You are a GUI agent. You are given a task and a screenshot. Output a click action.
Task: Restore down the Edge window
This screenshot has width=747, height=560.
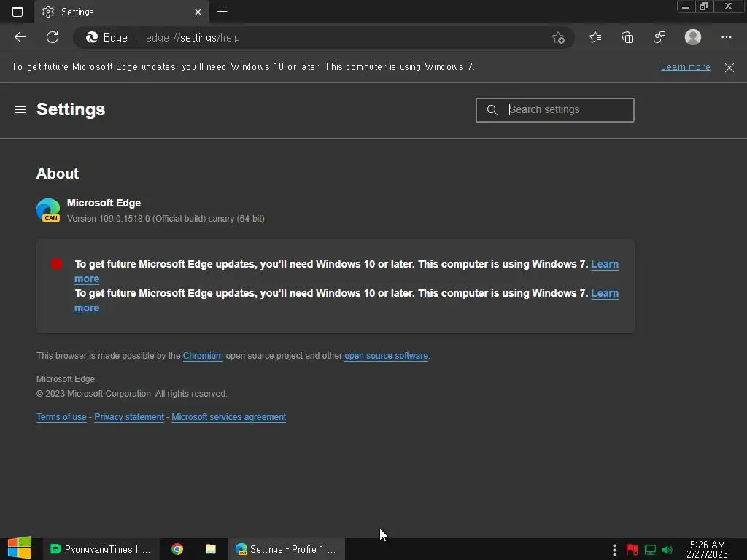point(704,7)
